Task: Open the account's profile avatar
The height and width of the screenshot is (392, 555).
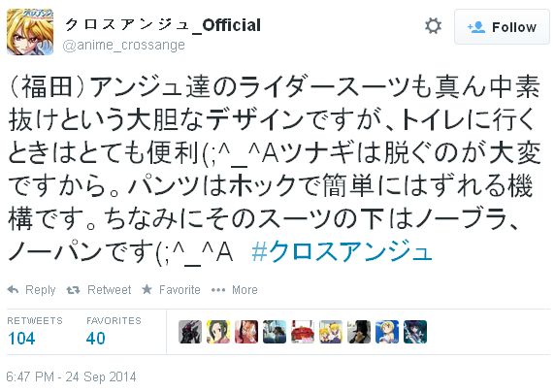Action: tap(30, 32)
